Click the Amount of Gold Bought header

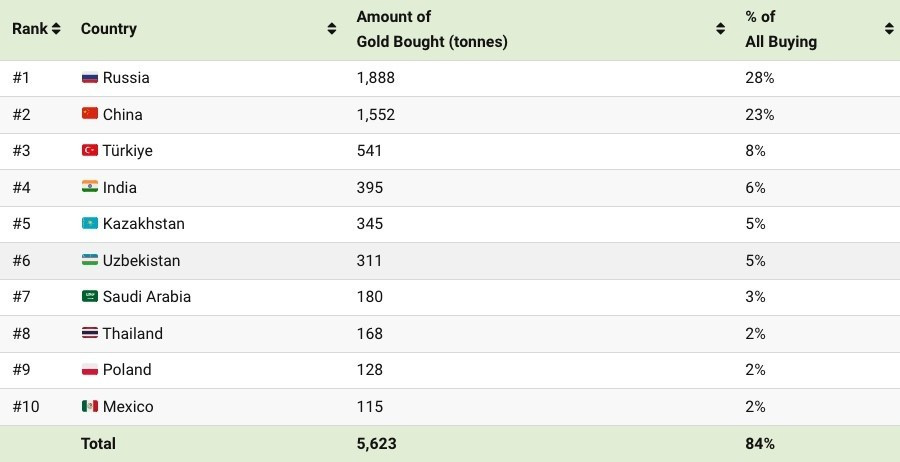coord(431,29)
